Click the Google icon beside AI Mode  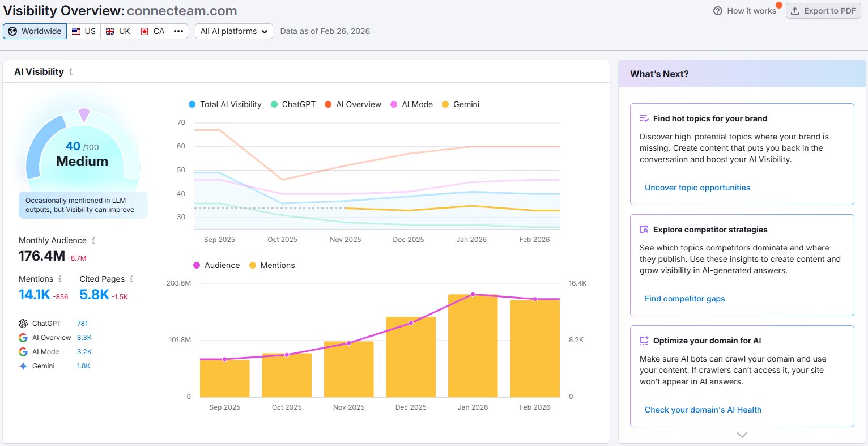tap(23, 352)
